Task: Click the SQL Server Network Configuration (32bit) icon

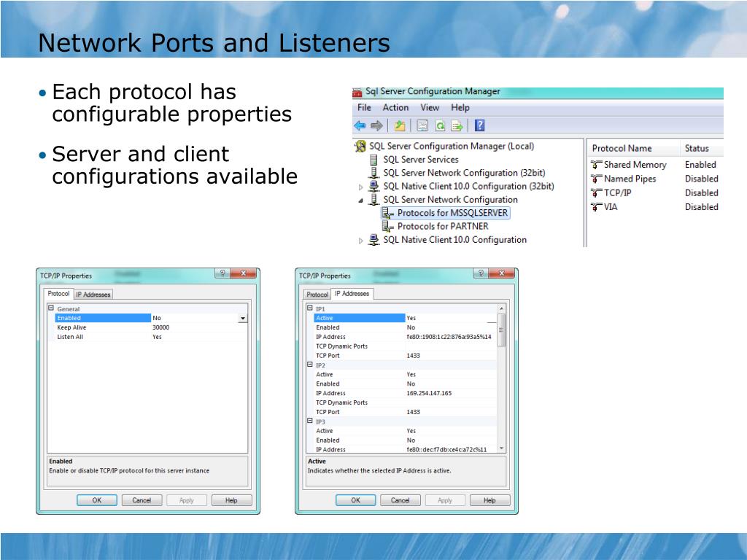Action: pyautogui.click(x=374, y=173)
